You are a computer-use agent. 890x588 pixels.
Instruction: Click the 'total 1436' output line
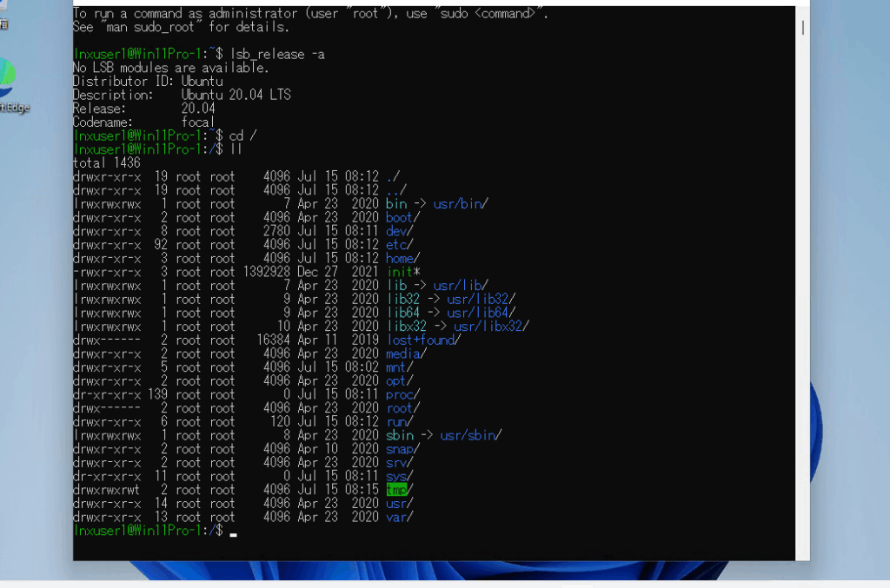tap(106, 162)
